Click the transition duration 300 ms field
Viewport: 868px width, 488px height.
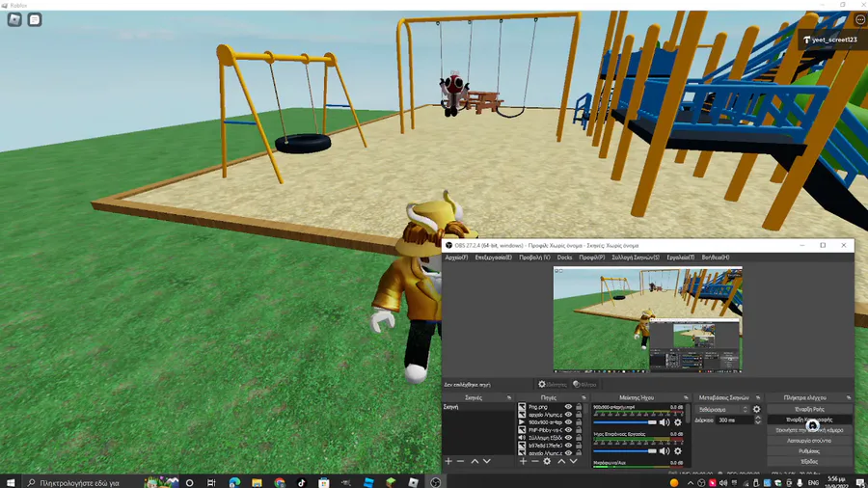pyautogui.click(x=735, y=420)
